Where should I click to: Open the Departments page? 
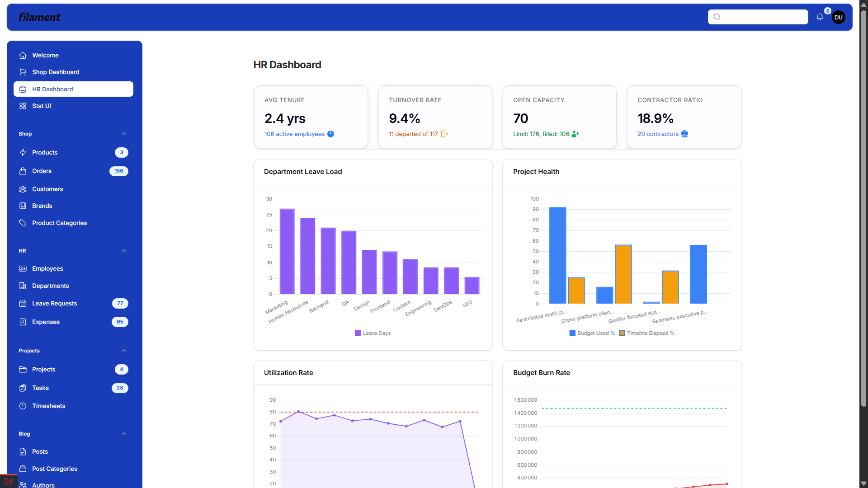73,286
